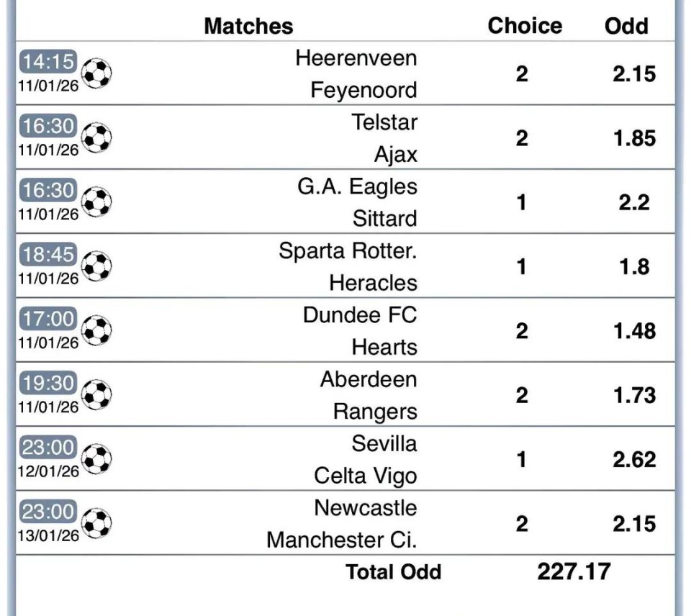Click the football icon in Sevilla row
Viewport: 691px width, 616px height.
pyautogui.click(x=96, y=459)
